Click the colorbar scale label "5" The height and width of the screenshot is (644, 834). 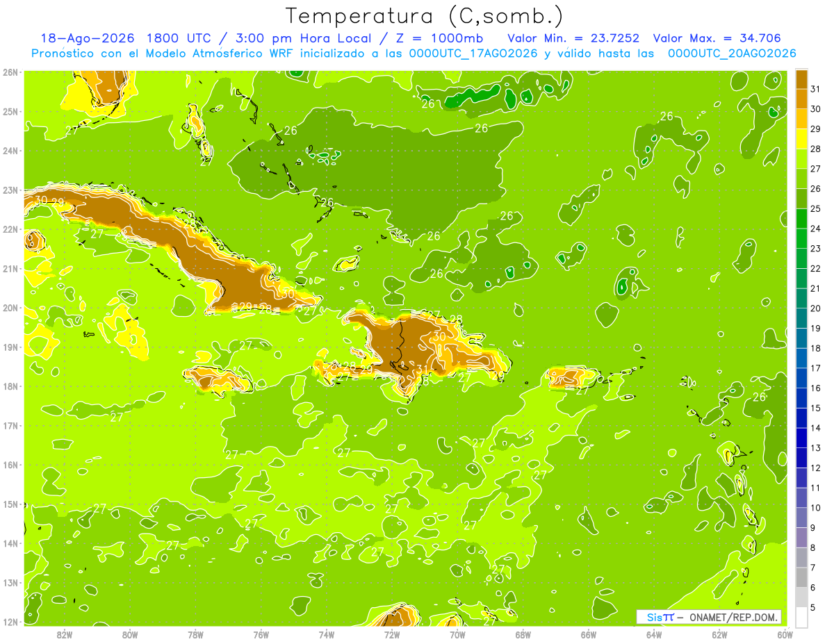813,608
